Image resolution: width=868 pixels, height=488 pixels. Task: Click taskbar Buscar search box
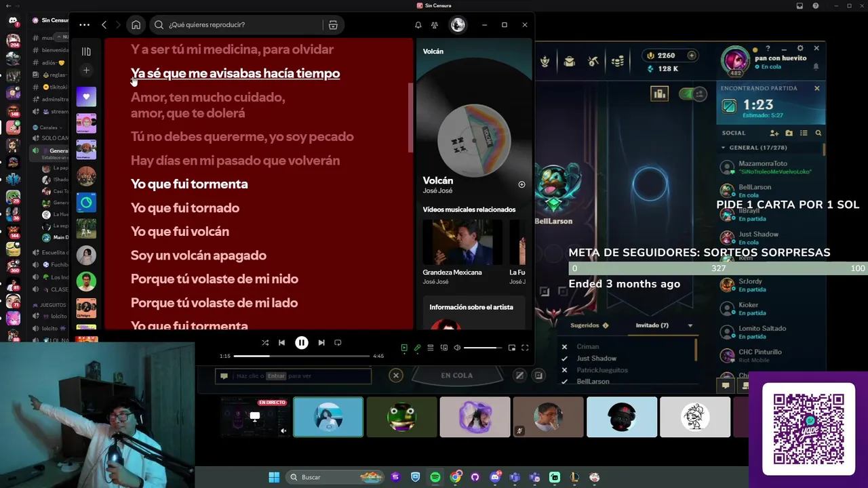tap(335, 477)
